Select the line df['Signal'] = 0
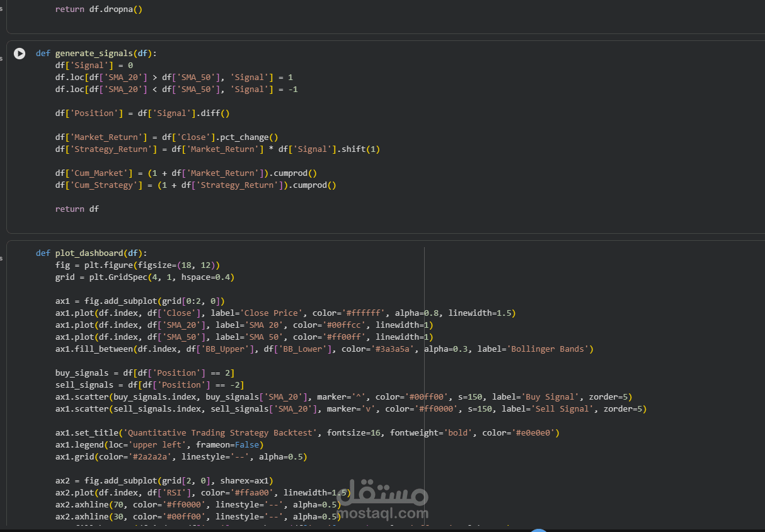 (x=94, y=66)
